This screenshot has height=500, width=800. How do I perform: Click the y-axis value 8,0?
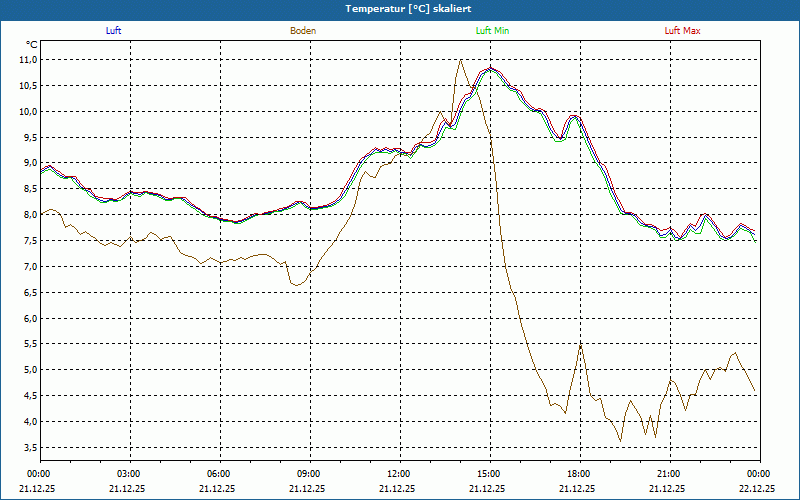click(31, 215)
